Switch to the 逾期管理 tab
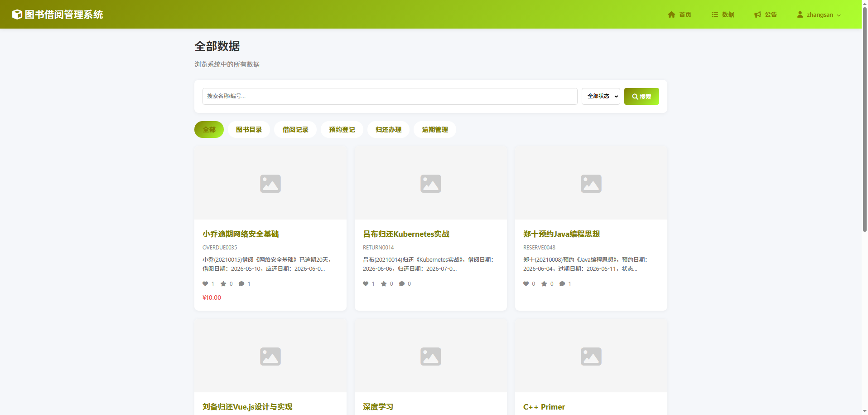The image size is (868, 415). [x=435, y=130]
